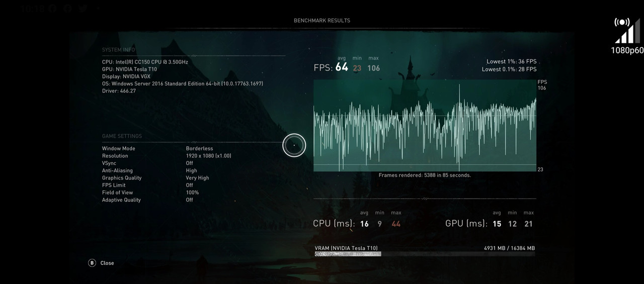Select the Anti-Aliasing setting label

[117, 170]
